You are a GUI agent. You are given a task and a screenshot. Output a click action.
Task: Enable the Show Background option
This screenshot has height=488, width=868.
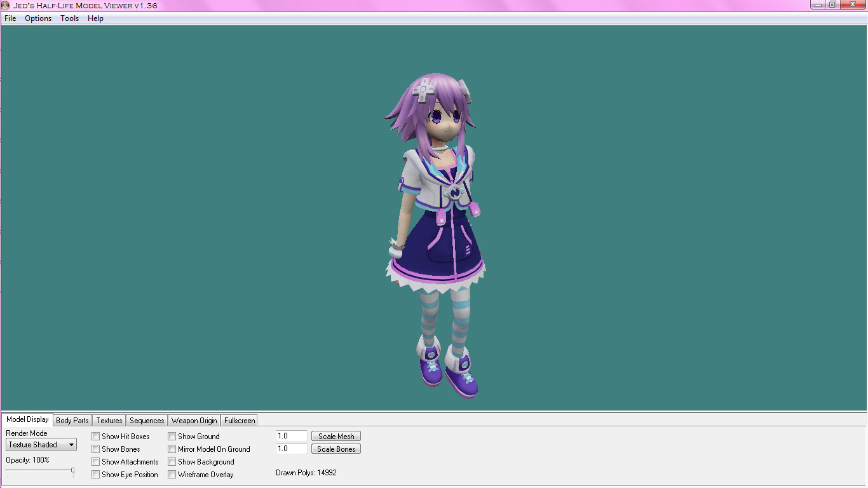coord(172,461)
